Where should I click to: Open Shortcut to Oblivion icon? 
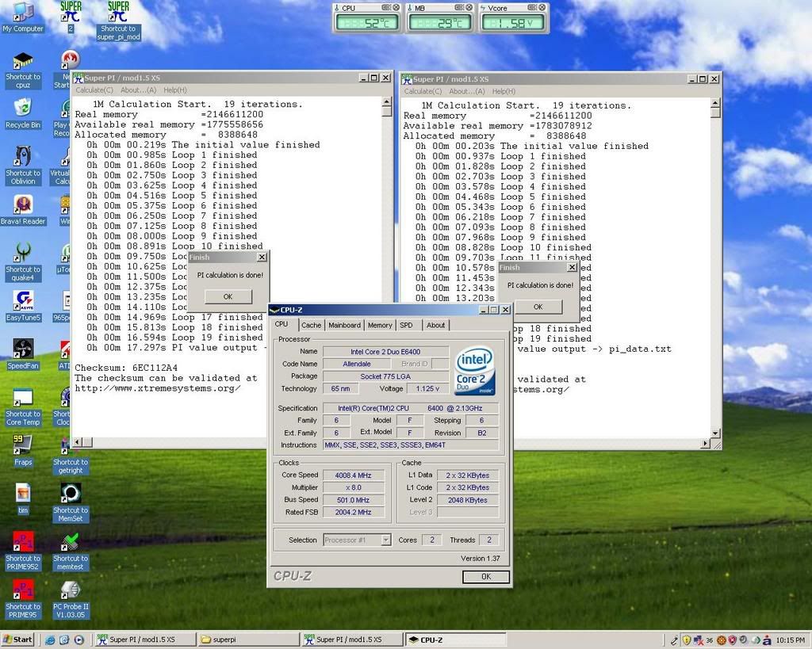point(23,157)
